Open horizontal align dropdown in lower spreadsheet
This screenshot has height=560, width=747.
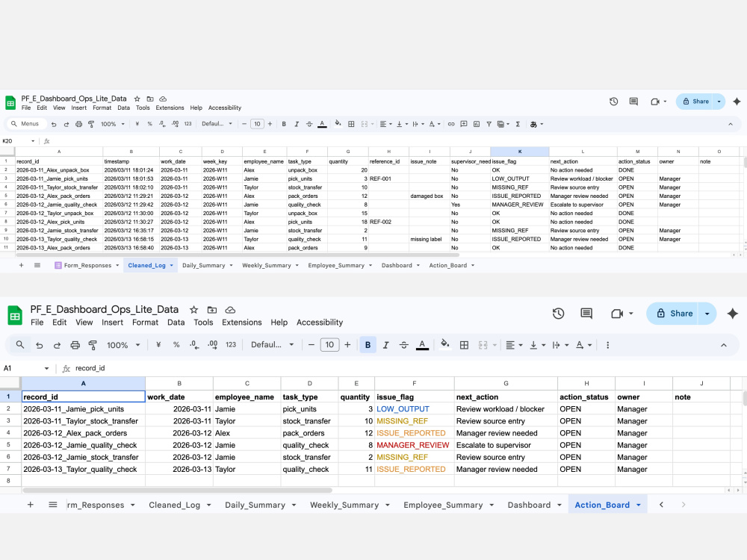click(514, 345)
